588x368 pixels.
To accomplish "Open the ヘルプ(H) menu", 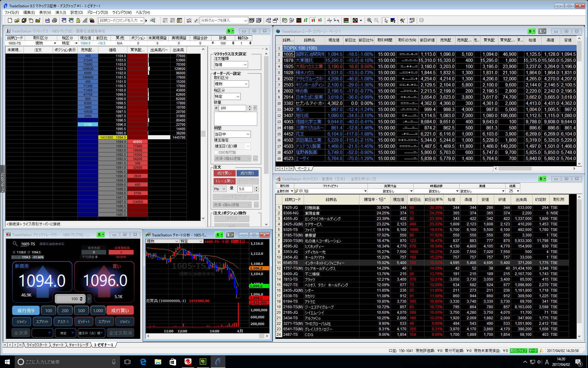I will tap(143, 13).
